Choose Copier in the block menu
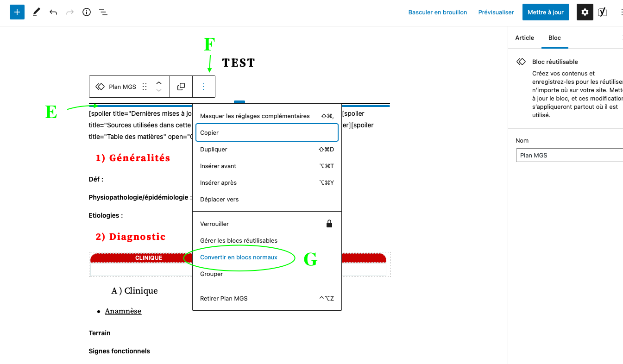Viewport: 623px width, 364px height. point(267,132)
